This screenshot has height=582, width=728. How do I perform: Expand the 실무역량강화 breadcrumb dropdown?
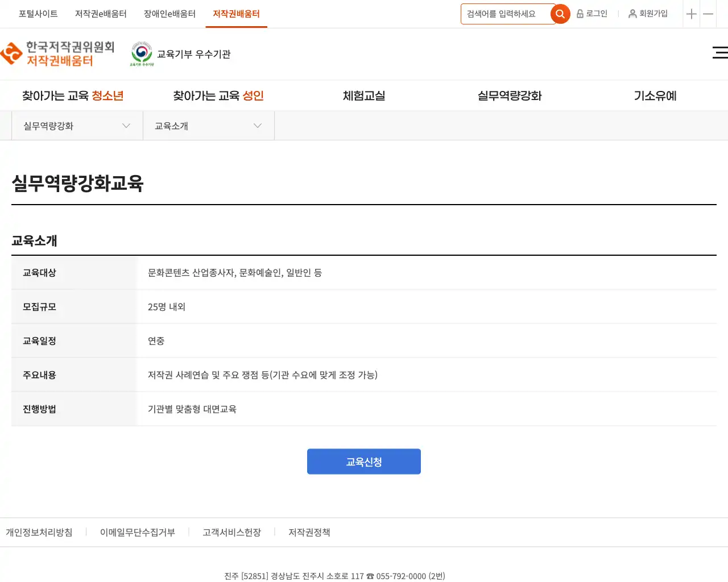(x=77, y=126)
